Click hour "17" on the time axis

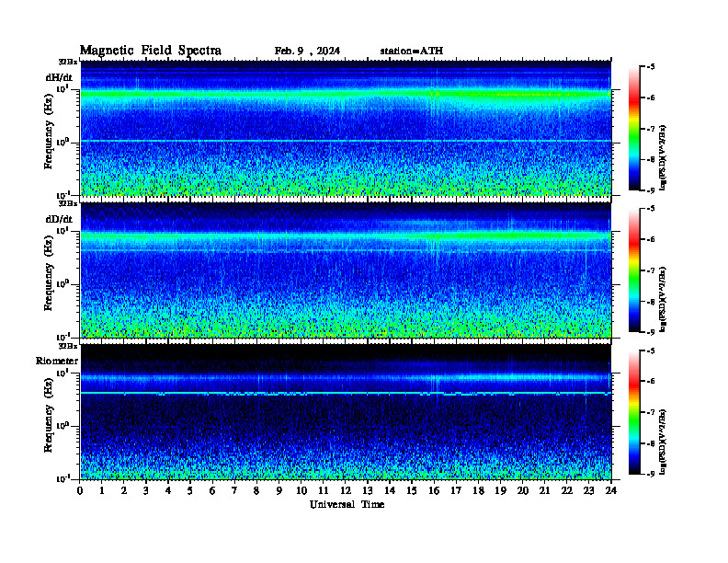coord(457,491)
